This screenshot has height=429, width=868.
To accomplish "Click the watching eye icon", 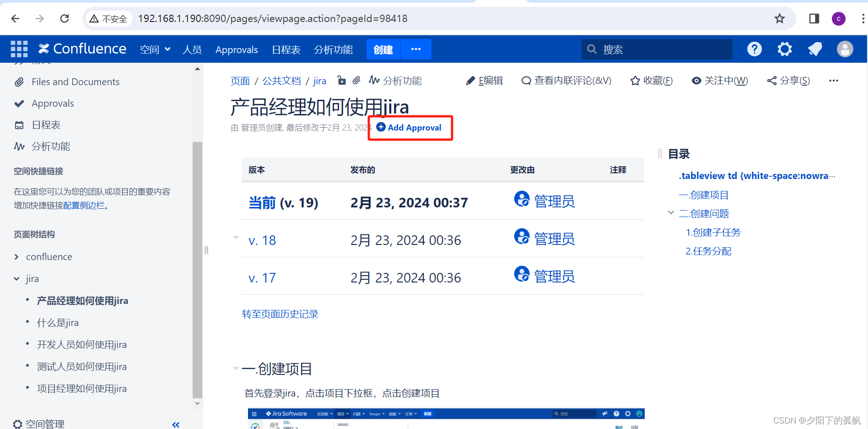I will coord(696,81).
